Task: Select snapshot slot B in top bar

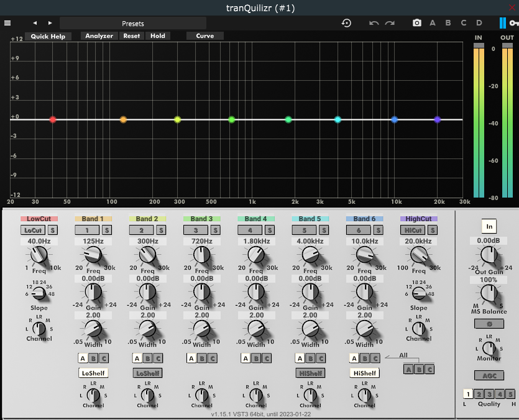Action: coord(448,23)
